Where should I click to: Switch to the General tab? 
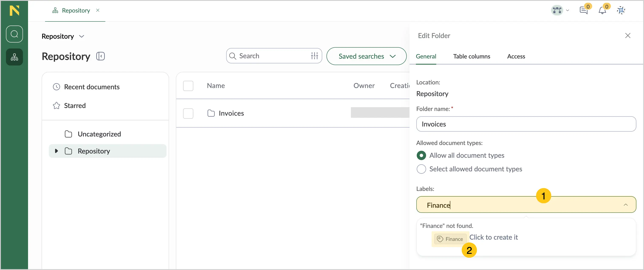click(426, 56)
